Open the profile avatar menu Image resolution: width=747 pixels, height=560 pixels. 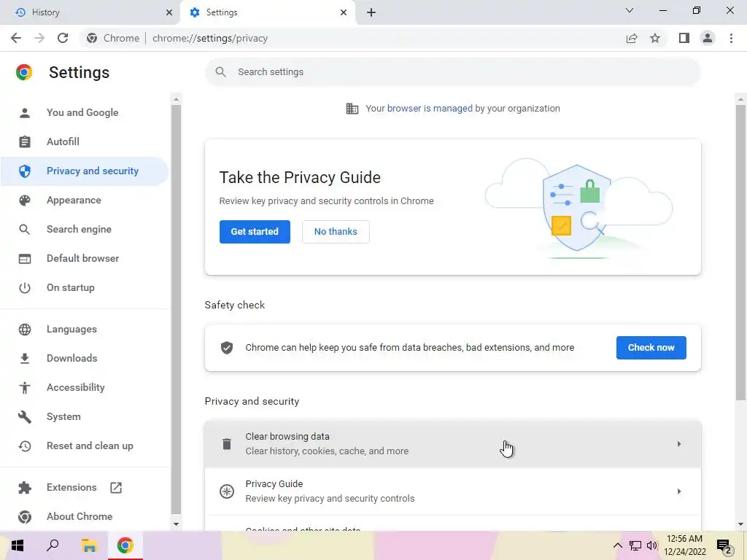point(708,38)
